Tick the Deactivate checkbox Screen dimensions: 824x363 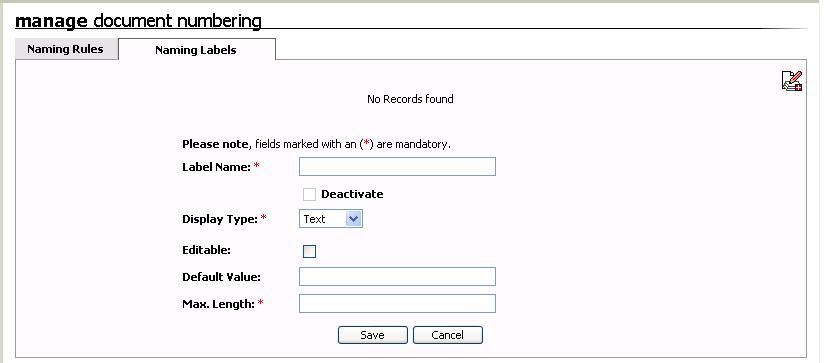pyautogui.click(x=310, y=194)
